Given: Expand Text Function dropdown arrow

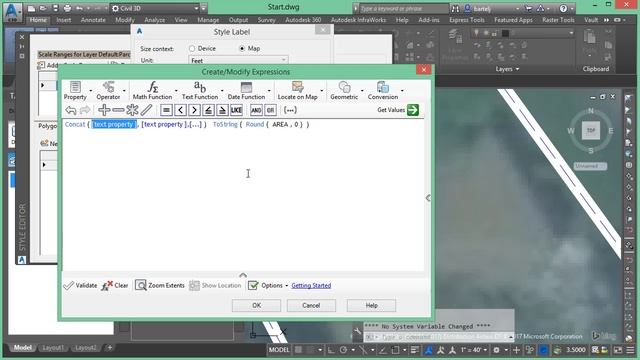Looking at the screenshot, I should coord(222,91).
